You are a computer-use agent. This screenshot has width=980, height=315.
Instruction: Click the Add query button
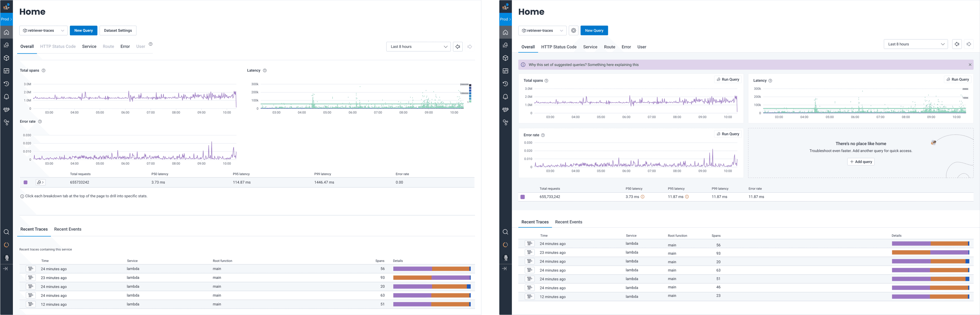[x=861, y=162]
